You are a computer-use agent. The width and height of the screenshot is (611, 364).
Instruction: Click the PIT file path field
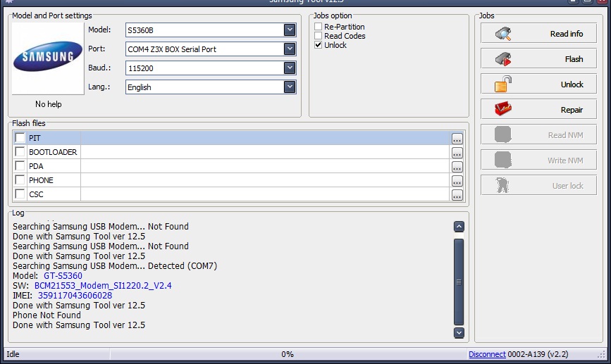265,138
